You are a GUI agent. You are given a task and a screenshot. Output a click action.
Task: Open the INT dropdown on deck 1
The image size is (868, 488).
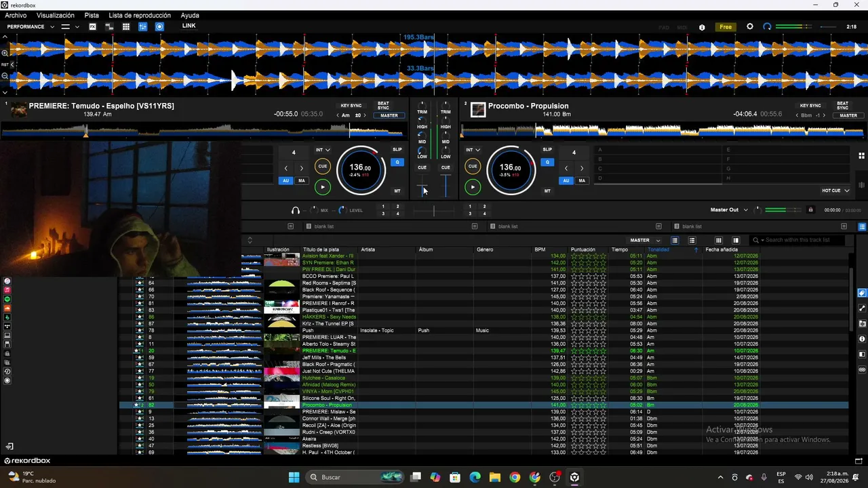323,150
